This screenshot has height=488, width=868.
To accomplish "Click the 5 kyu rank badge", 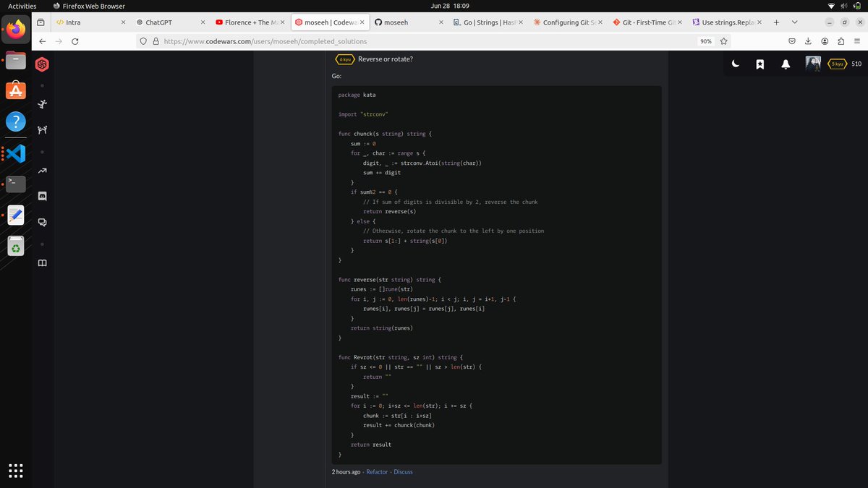I will click(836, 64).
